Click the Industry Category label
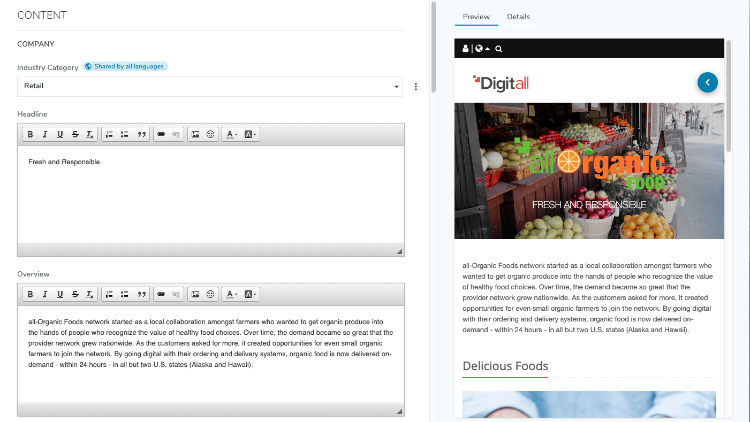This screenshot has height=422, width=750. (48, 67)
